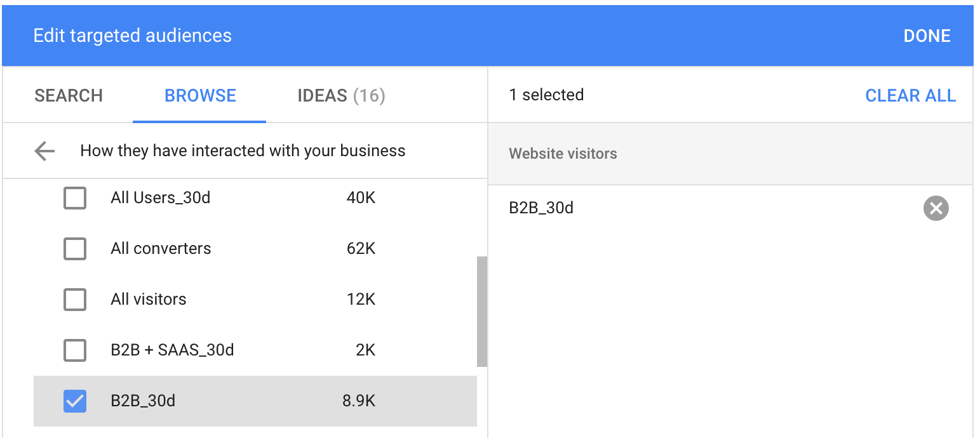Screen dimensions: 980x438
Task: Go to the IDEAS (16) tab
Action: point(341,96)
